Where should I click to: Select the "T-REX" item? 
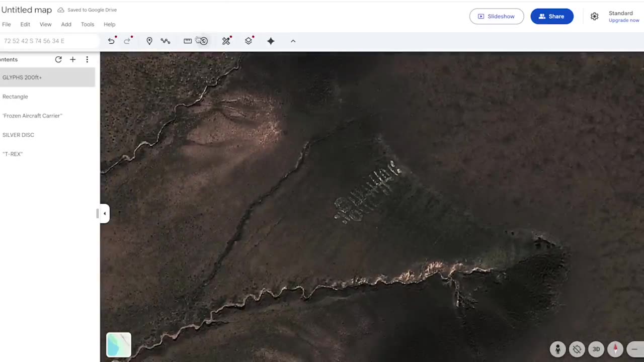(47, 154)
